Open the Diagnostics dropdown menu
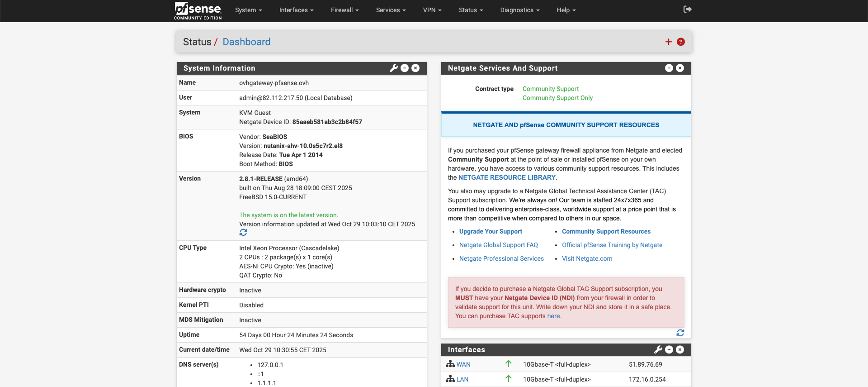Viewport: 868px width, 387px height. [519, 10]
